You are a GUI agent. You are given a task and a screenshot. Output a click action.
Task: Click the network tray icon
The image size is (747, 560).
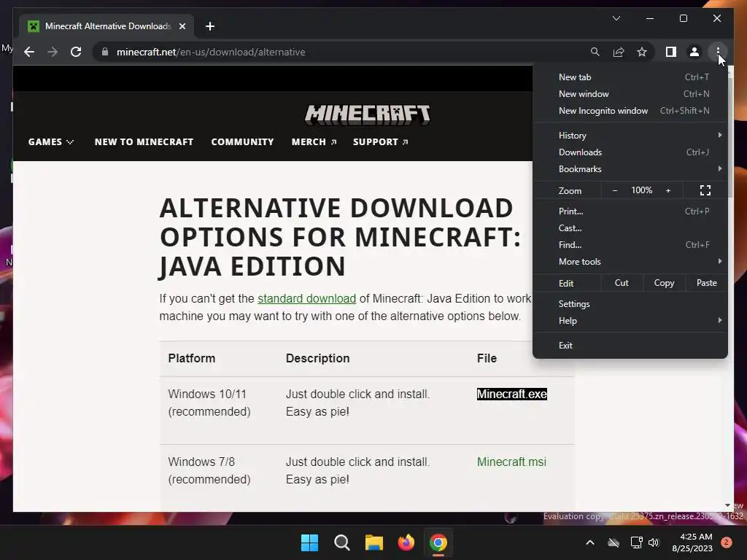pos(636,542)
